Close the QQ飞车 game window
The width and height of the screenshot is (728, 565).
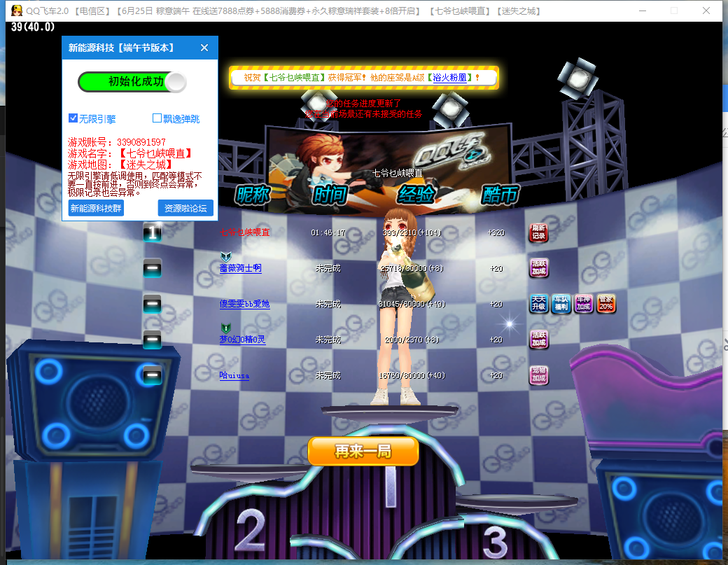point(706,11)
